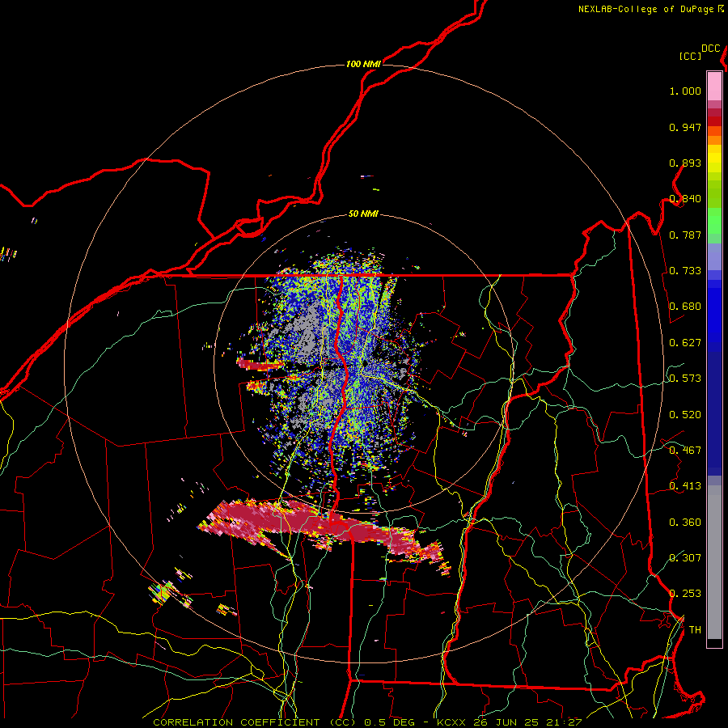
Task: Click the 0.787 legend value
Action: click(x=685, y=235)
